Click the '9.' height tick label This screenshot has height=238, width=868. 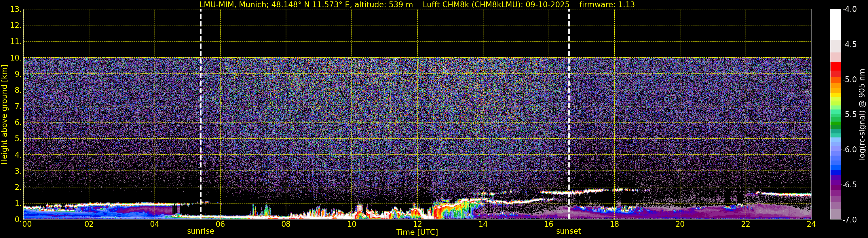18,74
